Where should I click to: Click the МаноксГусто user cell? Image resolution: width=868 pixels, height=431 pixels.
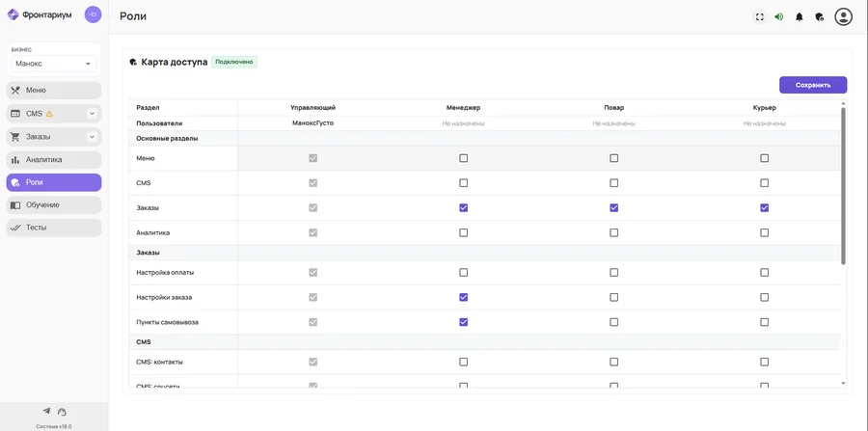[312, 123]
